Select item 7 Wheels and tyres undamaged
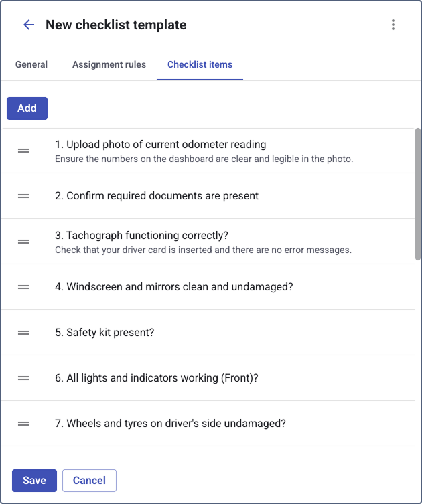 click(x=176, y=424)
